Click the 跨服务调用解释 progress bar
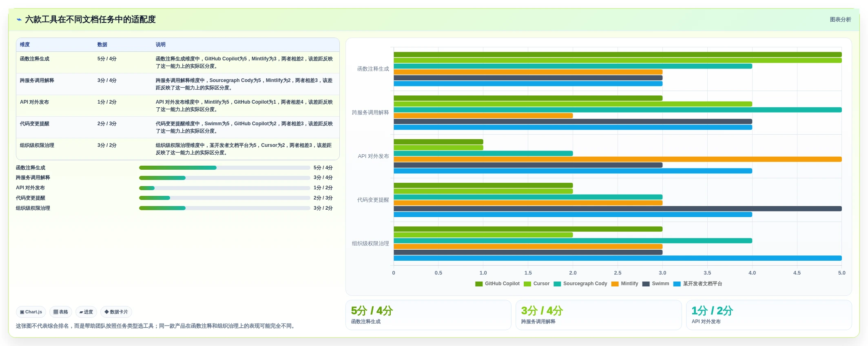 click(x=225, y=178)
